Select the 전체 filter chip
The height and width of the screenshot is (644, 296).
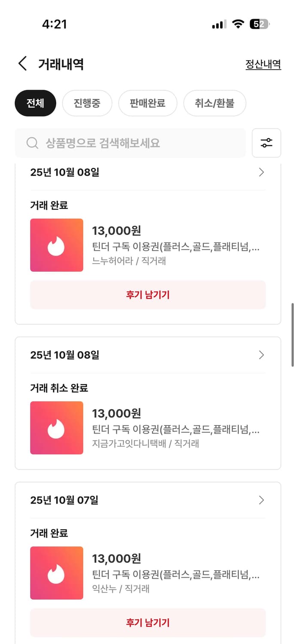(x=35, y=103)
